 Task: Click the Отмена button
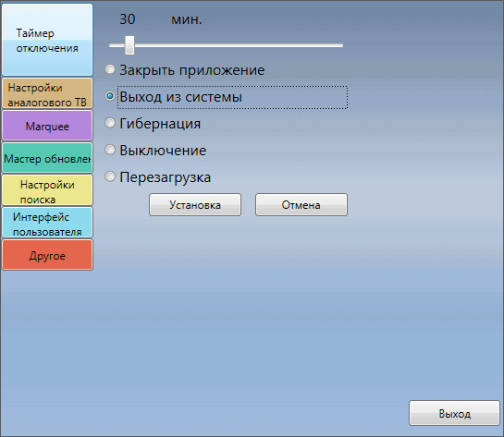coord(301,205)
